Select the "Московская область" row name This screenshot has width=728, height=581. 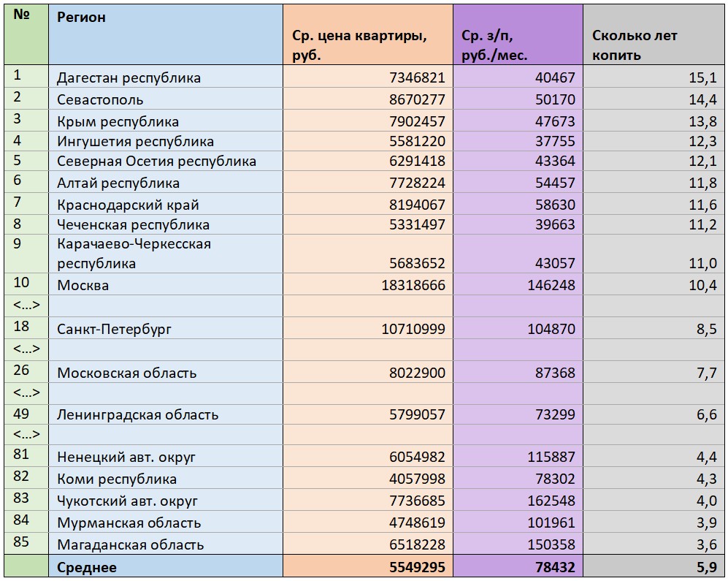point(127,373)
